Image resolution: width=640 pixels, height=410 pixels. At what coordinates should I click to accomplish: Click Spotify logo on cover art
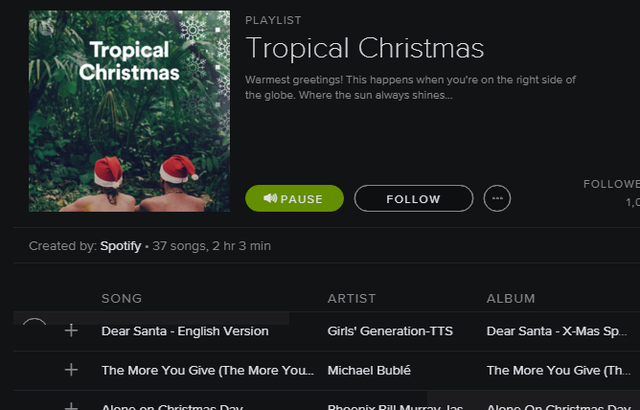[46, 28]
